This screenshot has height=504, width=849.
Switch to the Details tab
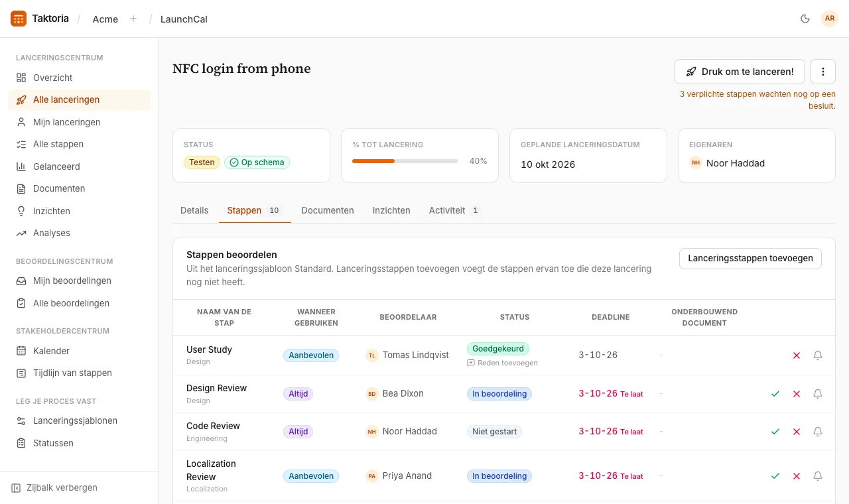[194, 210]
